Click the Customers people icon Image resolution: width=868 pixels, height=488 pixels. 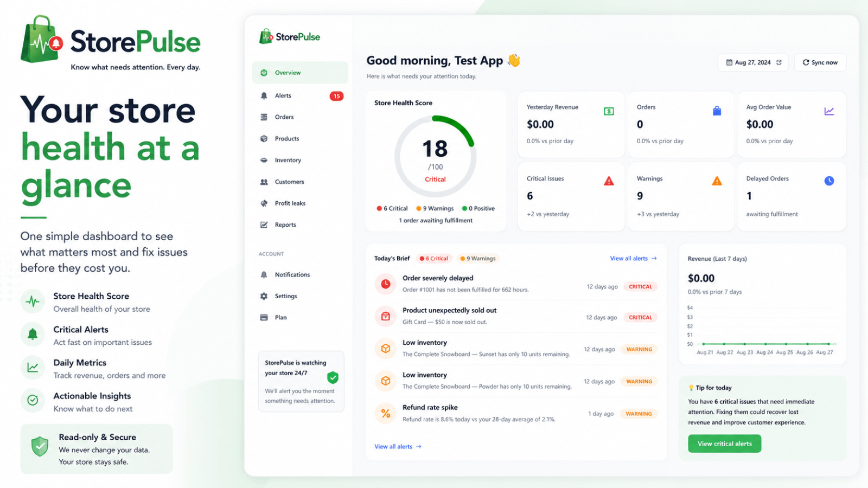(264, 182)
